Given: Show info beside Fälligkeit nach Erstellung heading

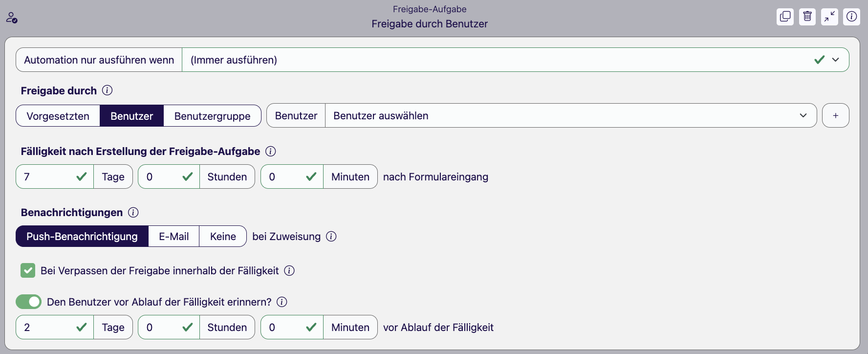Looking at the screenshot, I should click(x=270, y=152).
